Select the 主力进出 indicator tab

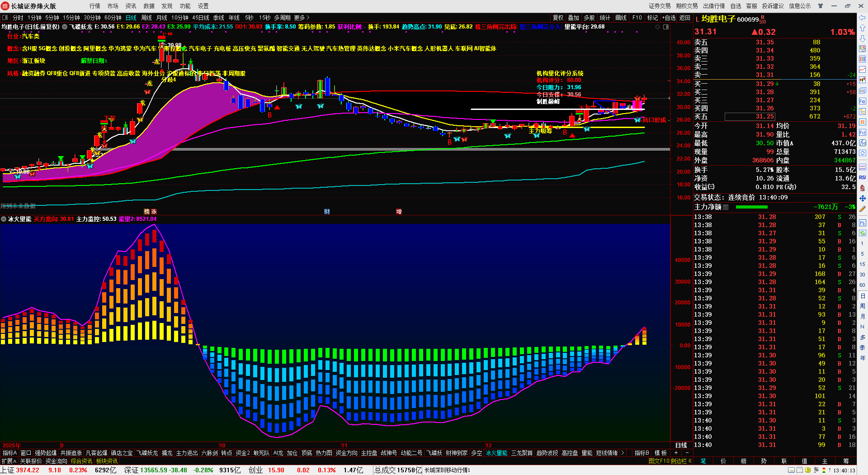coord(187,453)
